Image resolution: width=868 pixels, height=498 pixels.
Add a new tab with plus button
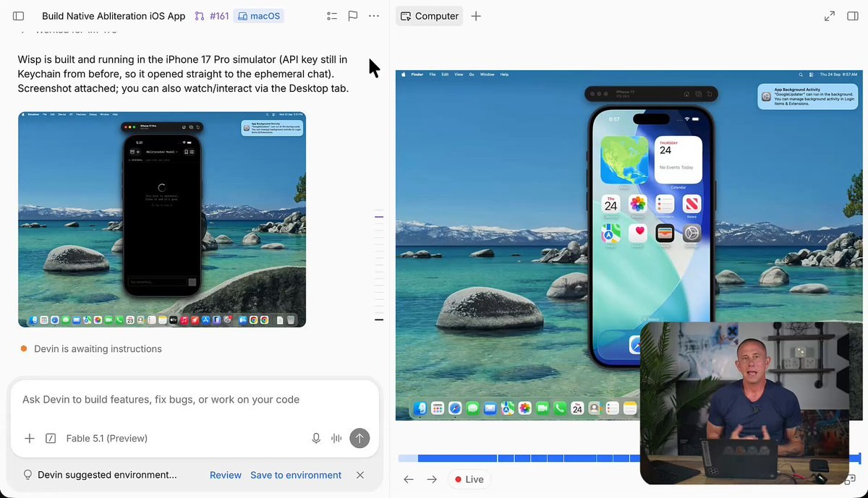point(476,16)
